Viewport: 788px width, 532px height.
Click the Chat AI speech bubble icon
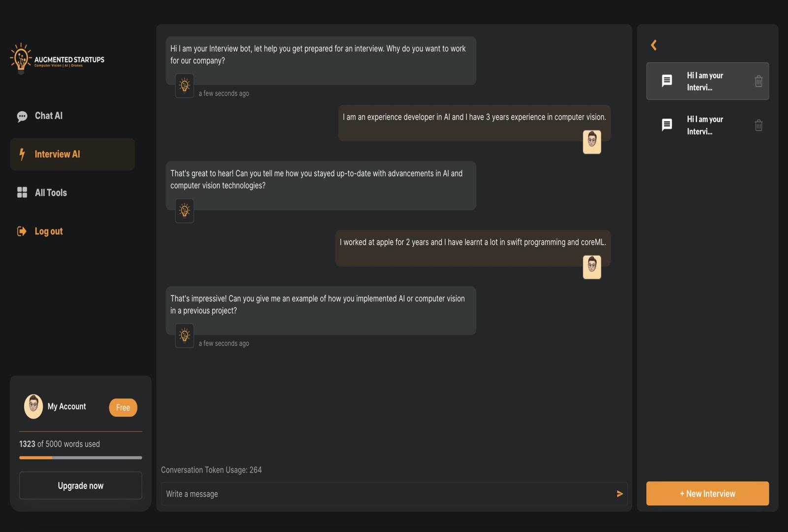tap(22, 116)
